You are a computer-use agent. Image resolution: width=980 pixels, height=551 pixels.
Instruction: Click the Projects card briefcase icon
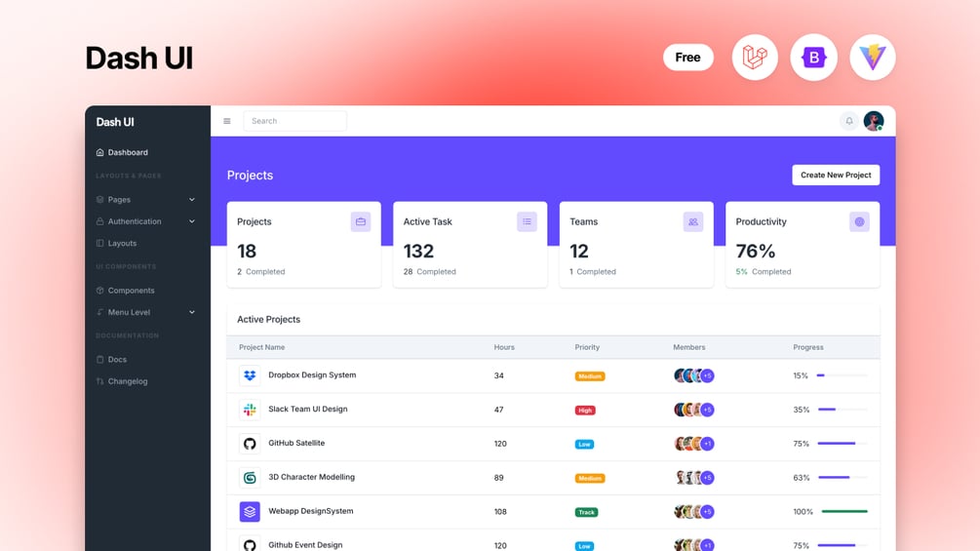point(361,221)
